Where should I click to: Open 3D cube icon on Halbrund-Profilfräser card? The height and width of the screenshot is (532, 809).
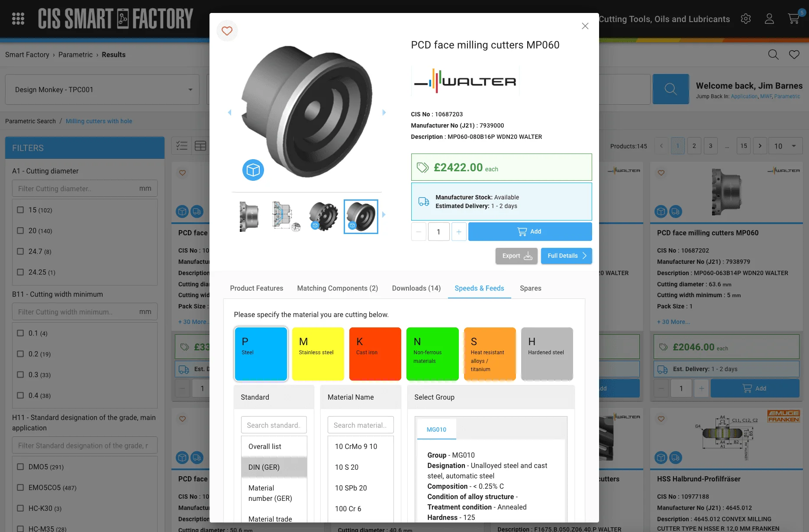(661, 457)
